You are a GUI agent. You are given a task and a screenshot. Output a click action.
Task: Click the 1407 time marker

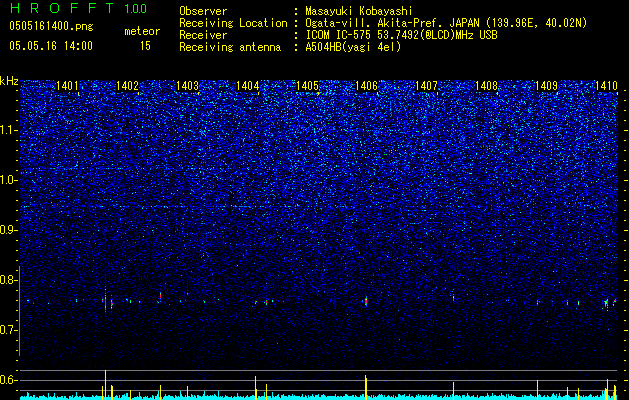point(426,86)
